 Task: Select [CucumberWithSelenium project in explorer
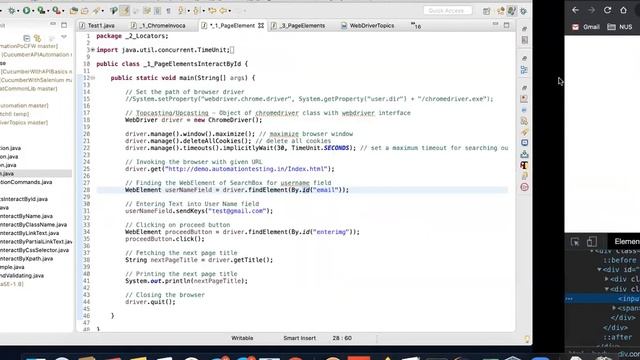pos(36,80)
